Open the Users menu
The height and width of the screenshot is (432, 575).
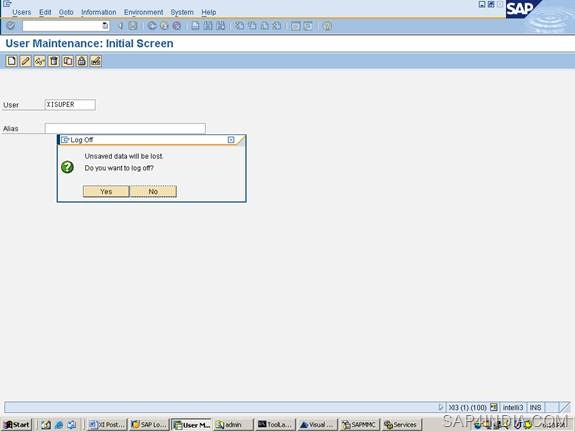(x=22, y=12)
